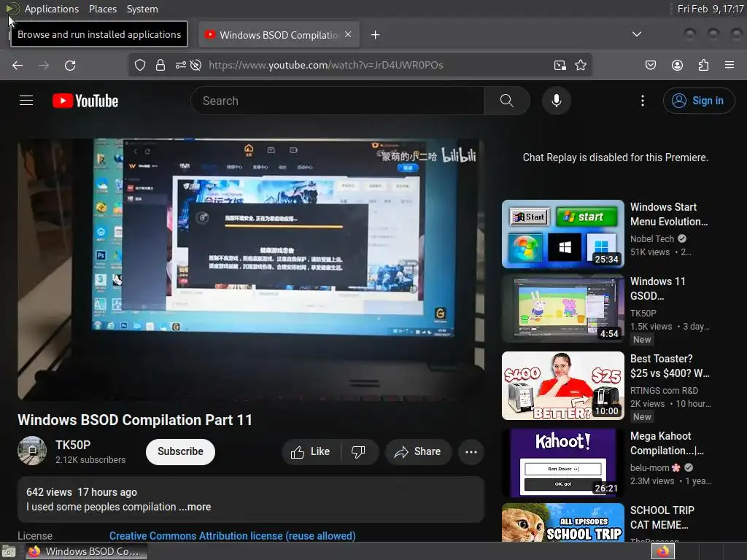Focus the YouTube Search field
Viewport: 747px width, 560px height.
coord(337,101)
